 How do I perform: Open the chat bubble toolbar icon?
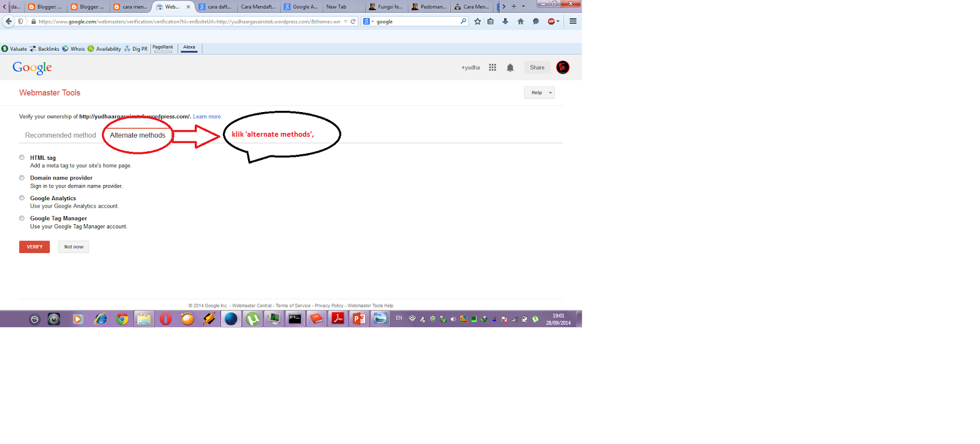pyautogui.click(x=536, y=21)
